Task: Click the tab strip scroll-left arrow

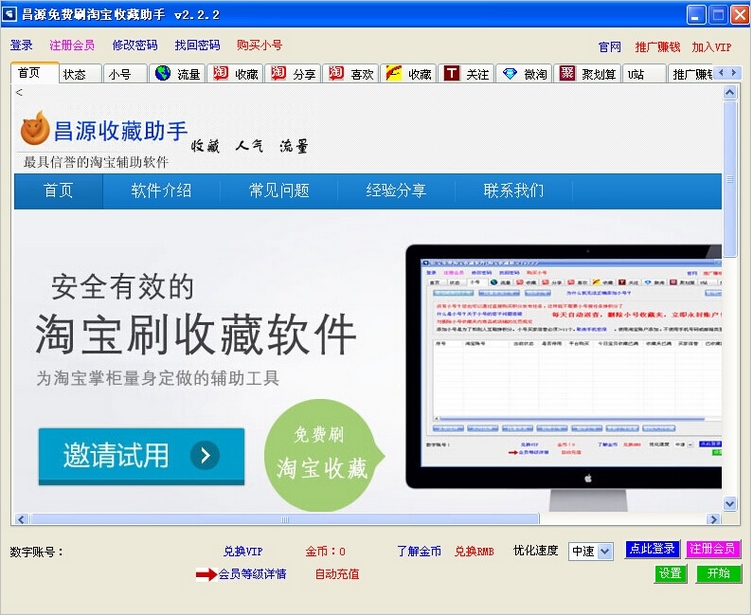Action: pyautogui.click(x=721, y=73)
